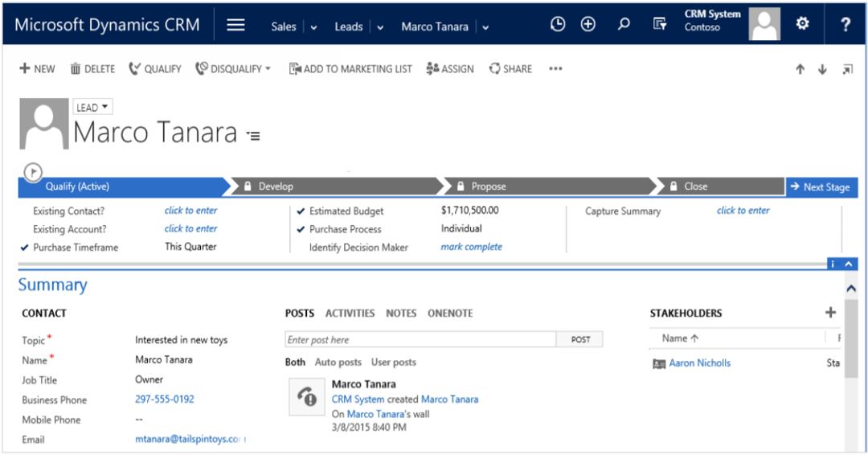The width and height of the screenshot is (868, 455).
Task: Click the post activity phone icon
Action: coord(307,396)
